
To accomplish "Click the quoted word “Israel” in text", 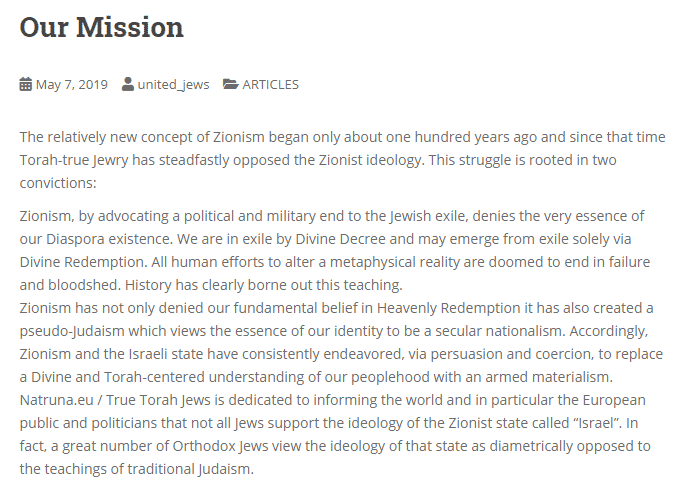I will click(597, 423).
